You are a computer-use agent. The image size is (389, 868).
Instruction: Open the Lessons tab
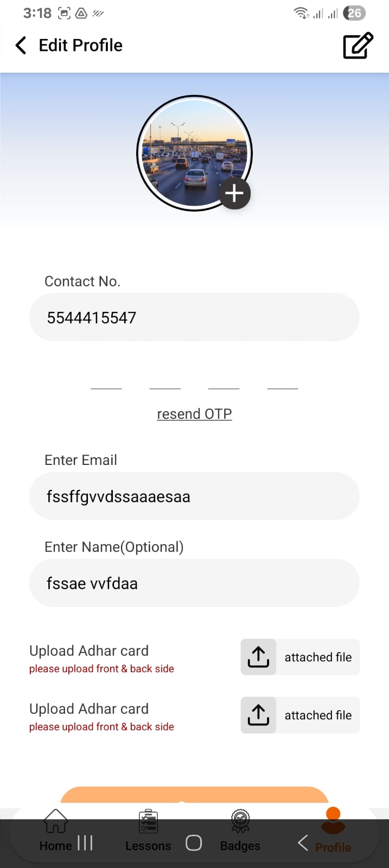click(148, 830)
